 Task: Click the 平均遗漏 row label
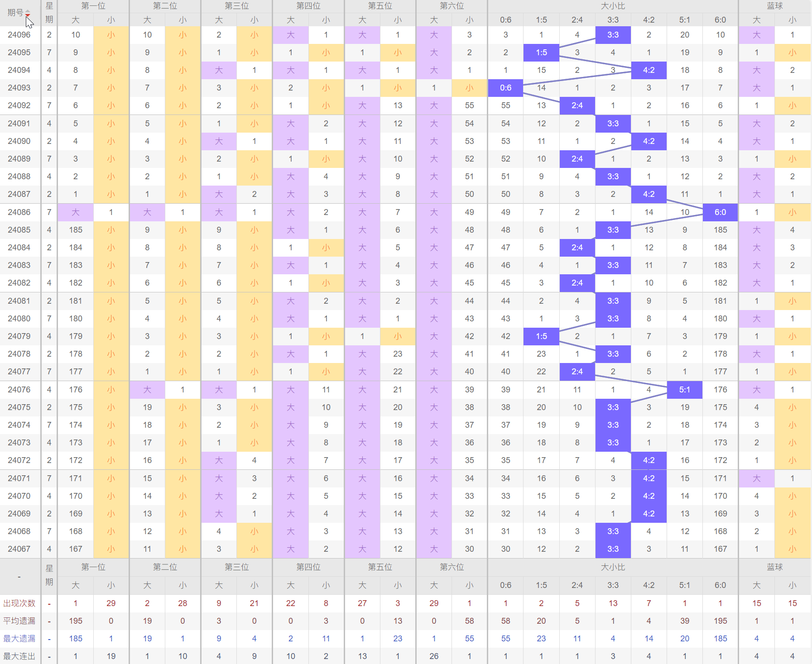[x=19, y=621]
